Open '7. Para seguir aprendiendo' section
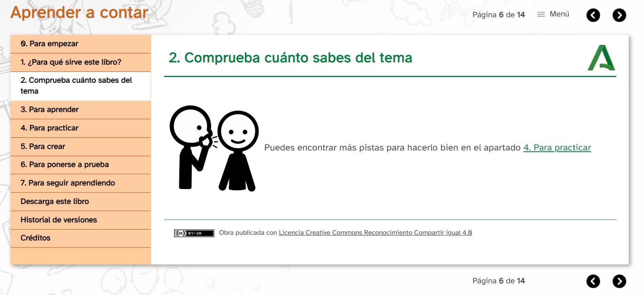Viewport: 644px width, 295px height. coord(68,183)
